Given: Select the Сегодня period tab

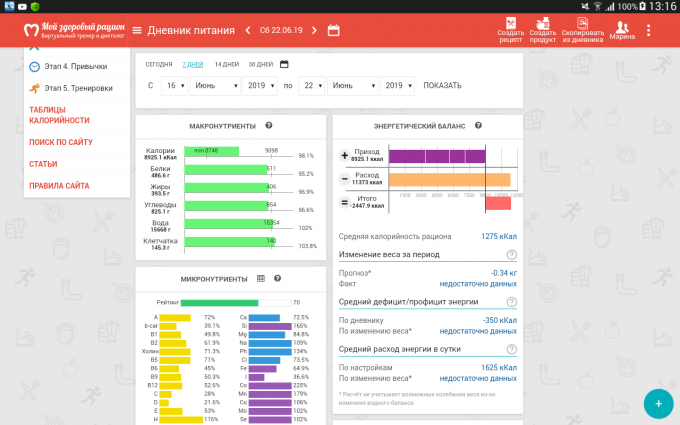Looking at the screenshot, I should coord(158,64).
